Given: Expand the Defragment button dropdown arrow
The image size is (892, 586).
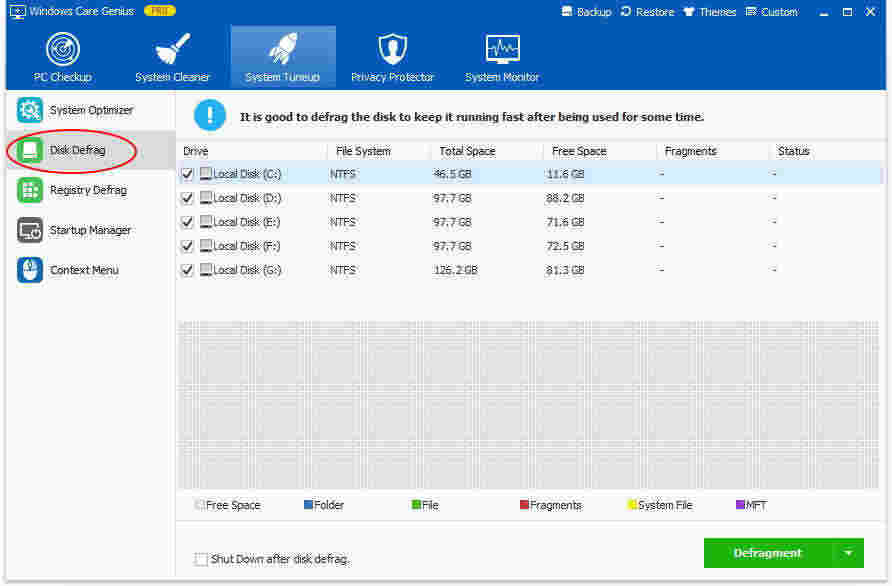Looking at the screenshot, I should pos(848,553).
